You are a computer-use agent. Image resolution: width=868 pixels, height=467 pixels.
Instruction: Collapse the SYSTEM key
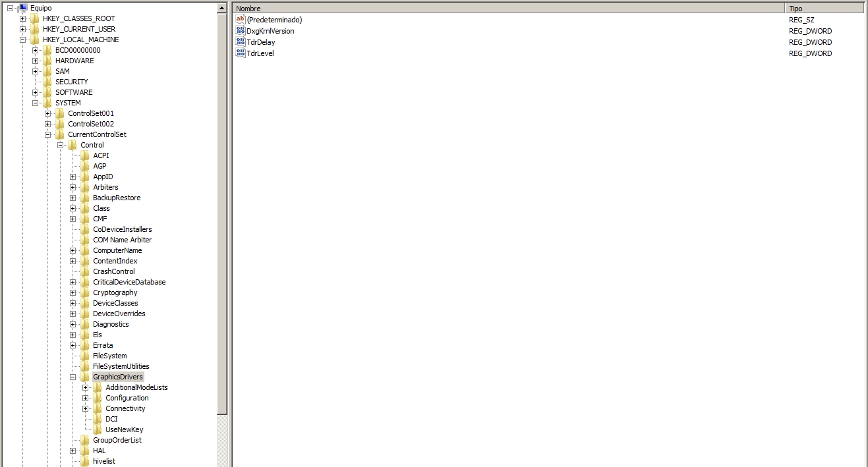[x=35, y=103]
